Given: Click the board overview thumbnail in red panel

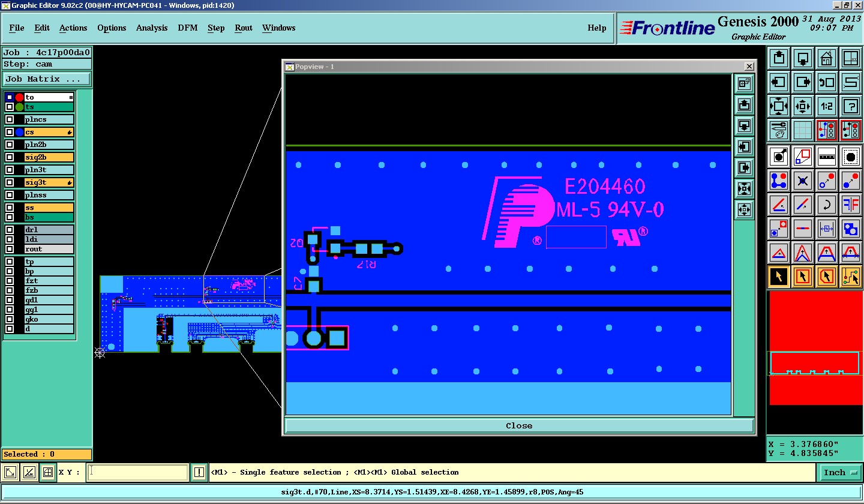Looking at the screenshot, I should (x=815, y=364).
